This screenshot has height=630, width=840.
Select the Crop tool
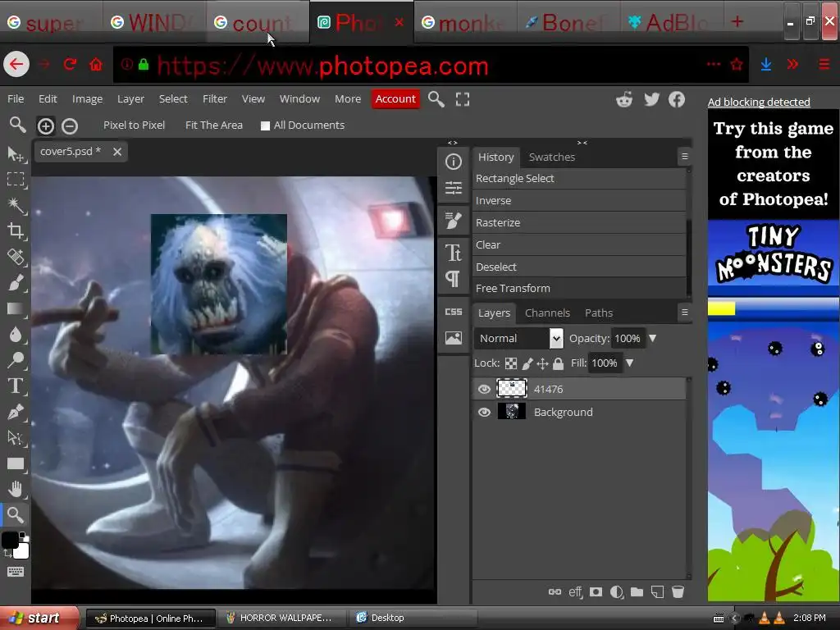click(x=16, y=231)
